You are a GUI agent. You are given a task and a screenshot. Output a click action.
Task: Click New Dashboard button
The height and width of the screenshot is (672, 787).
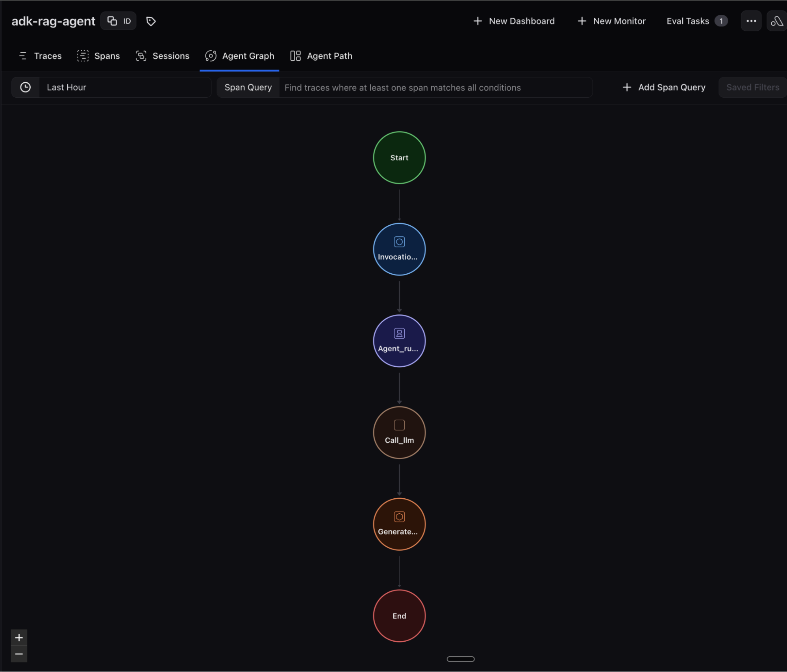click(x=514, y=21)
